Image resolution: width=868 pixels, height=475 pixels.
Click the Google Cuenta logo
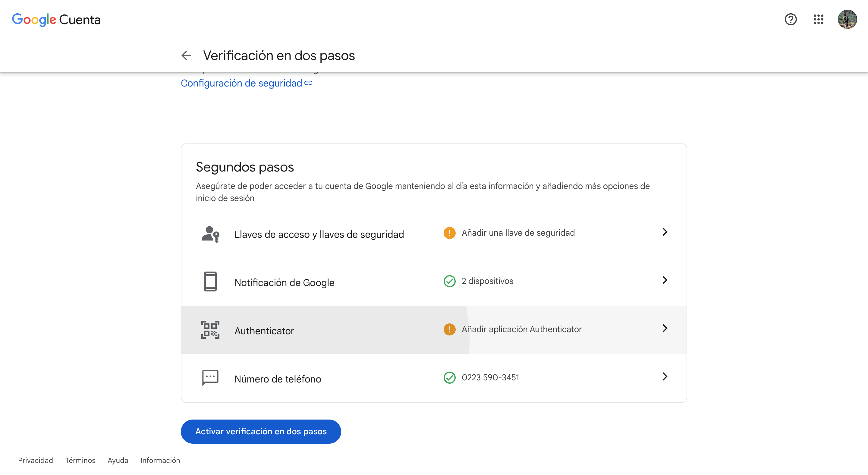pos(56,20)
